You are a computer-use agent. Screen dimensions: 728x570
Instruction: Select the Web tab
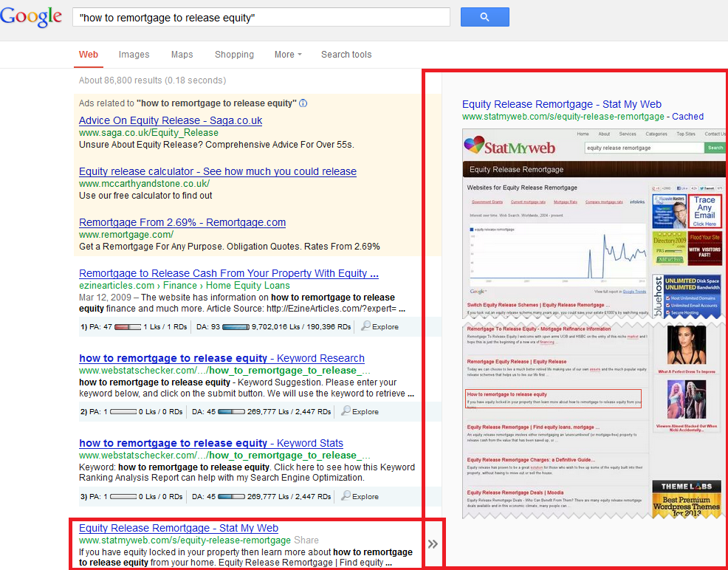click(x=88, y=55)
